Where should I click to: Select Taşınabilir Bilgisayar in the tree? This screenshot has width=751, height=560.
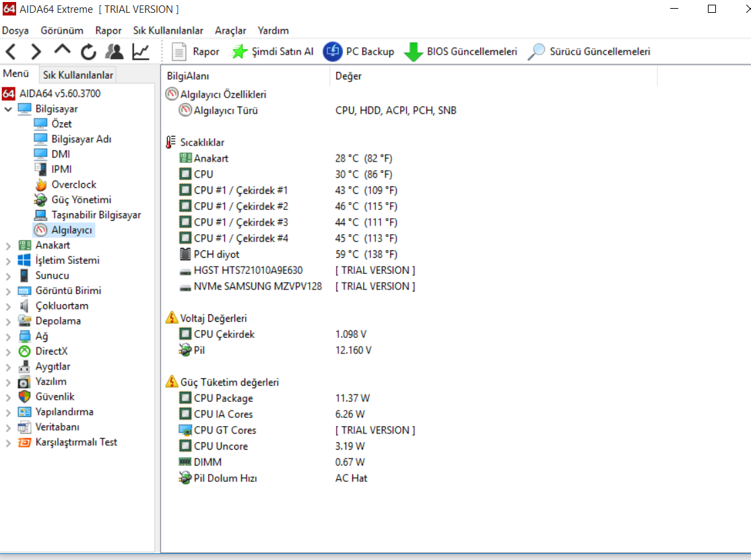96,215
